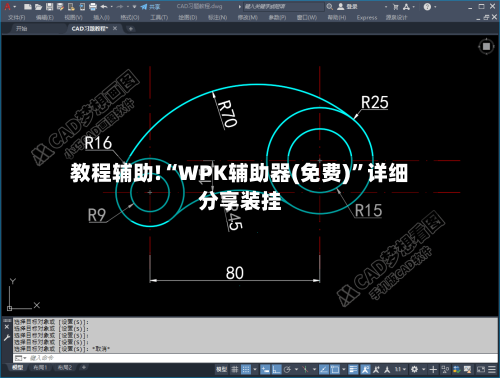
Task: Click the Open file folder icon
Action: pos(39,7)
